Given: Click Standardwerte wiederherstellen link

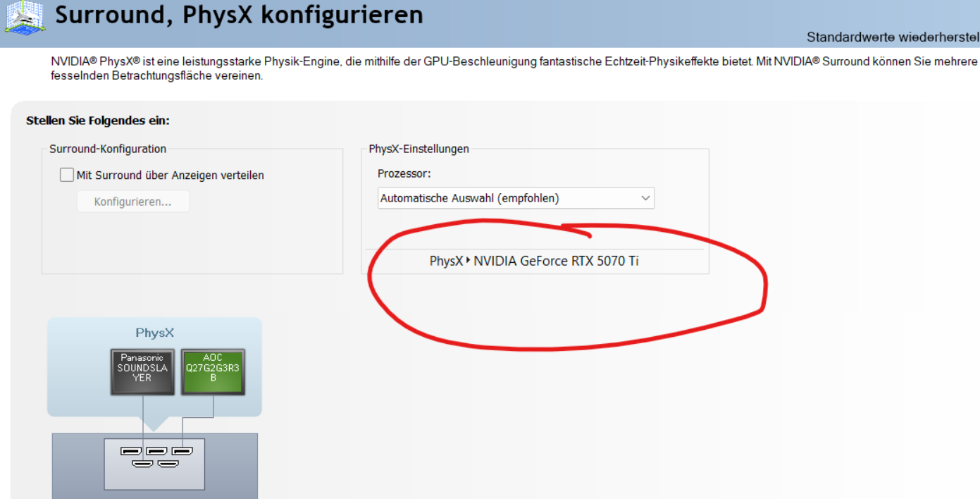Looking at the screenshot, I should click(893, 37).
